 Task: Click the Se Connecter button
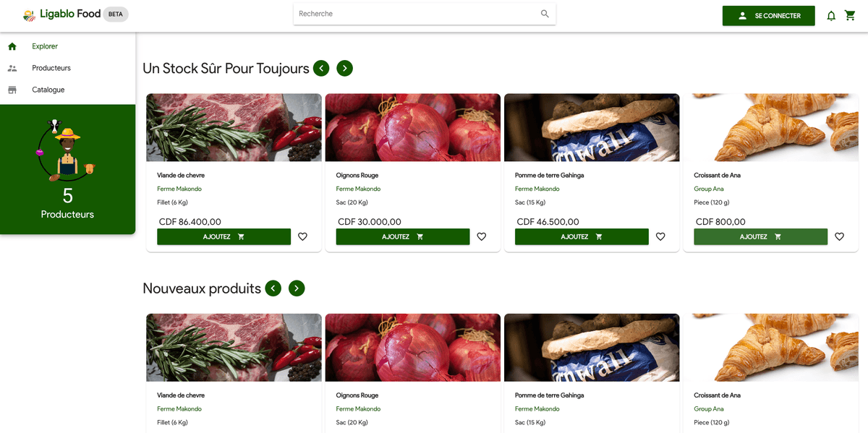pyautogui.click(x=768, y=16)
